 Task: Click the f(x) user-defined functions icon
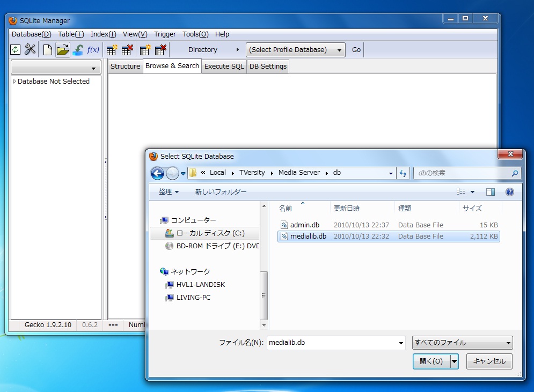(93, 50)
